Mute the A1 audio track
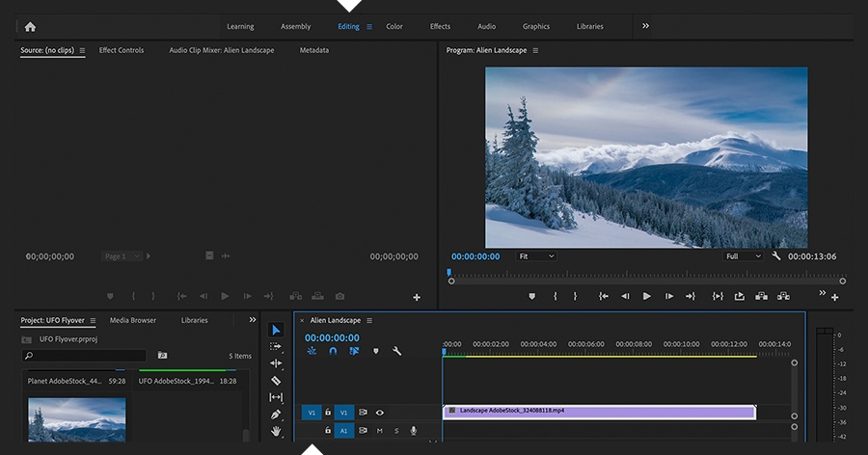 pos(379,431)
